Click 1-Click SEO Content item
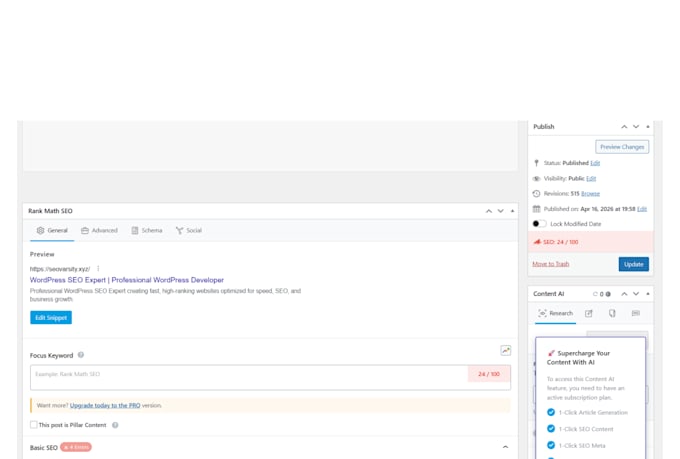This screenshot has height=459, width=680. (x=580, y=429)
